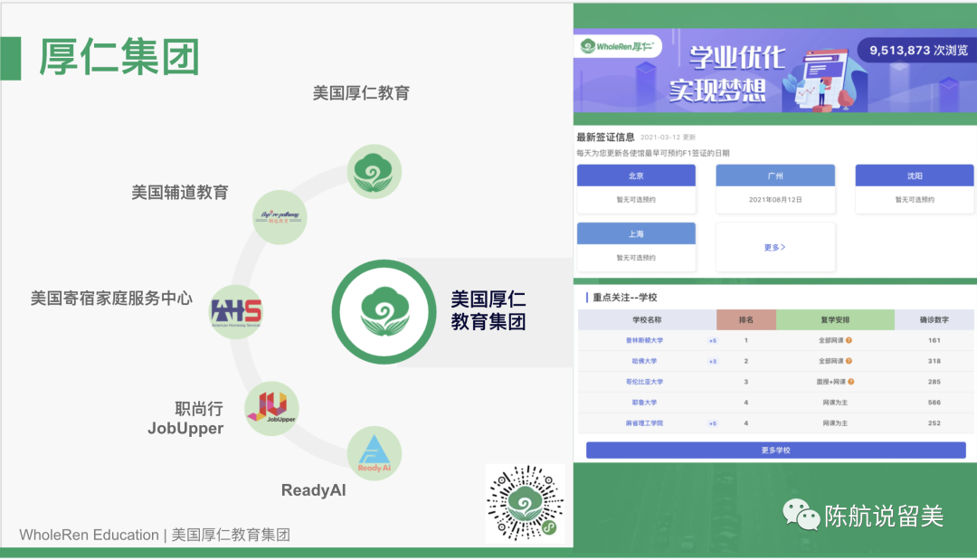Open the 更多 > visa info link
The image size is (977, 560).
(x=775, y=247)
